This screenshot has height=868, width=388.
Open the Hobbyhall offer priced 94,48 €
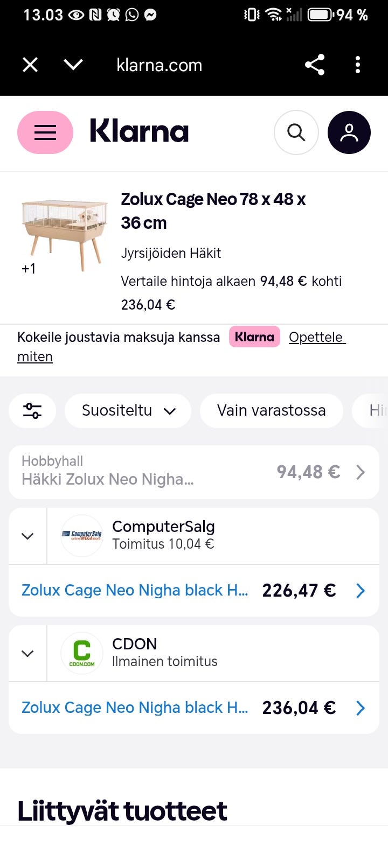193,472
